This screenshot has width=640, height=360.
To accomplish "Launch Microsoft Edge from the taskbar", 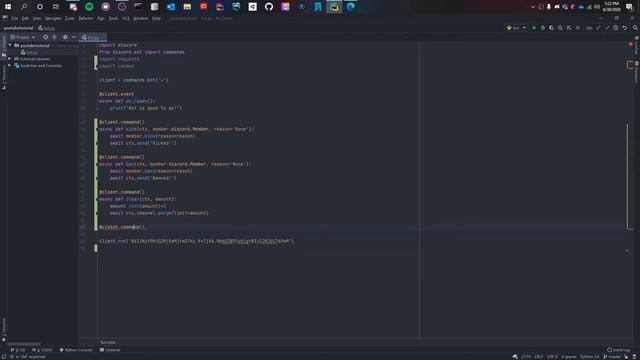I will coord(351,7).
